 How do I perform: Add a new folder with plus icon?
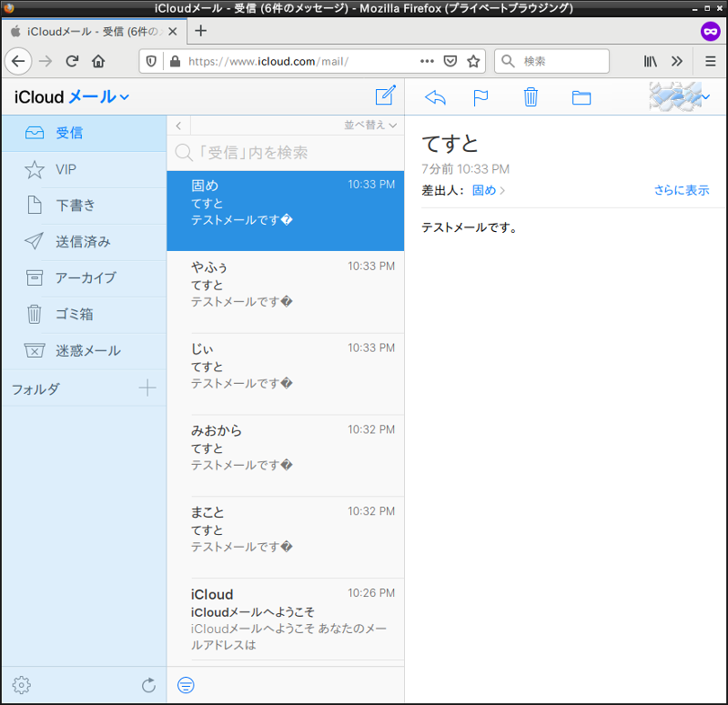click(147, 388)
